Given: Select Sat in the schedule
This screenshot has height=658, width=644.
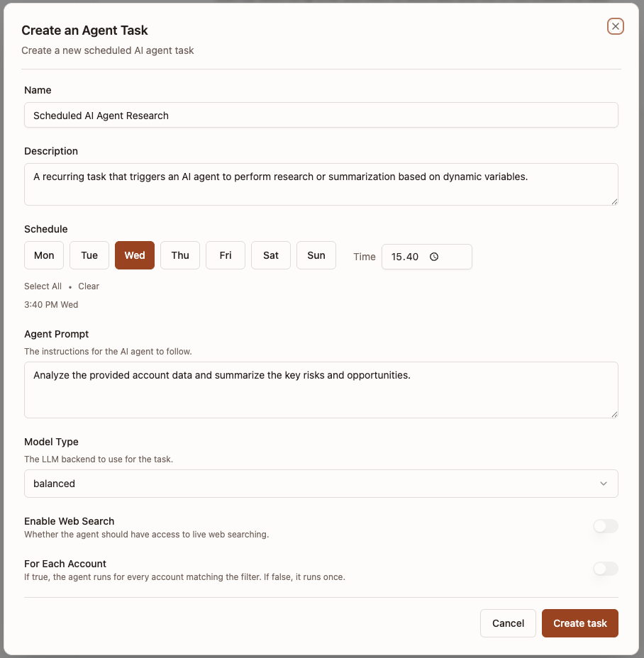Looking at the screenshot, I should pos(270,255).
